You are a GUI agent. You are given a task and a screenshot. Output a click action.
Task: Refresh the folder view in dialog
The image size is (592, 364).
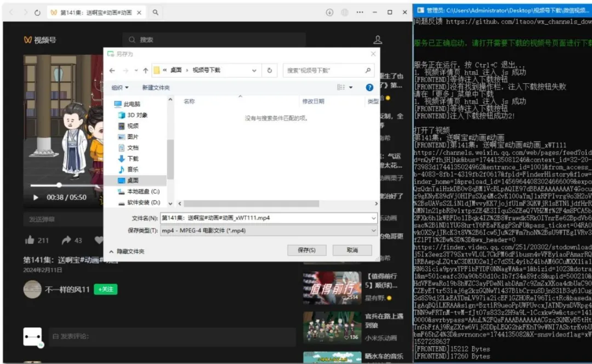270,71
